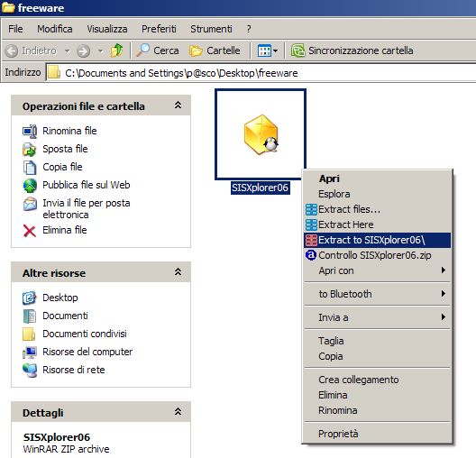Click Invia il file per posta elettronica

(87, 208)
